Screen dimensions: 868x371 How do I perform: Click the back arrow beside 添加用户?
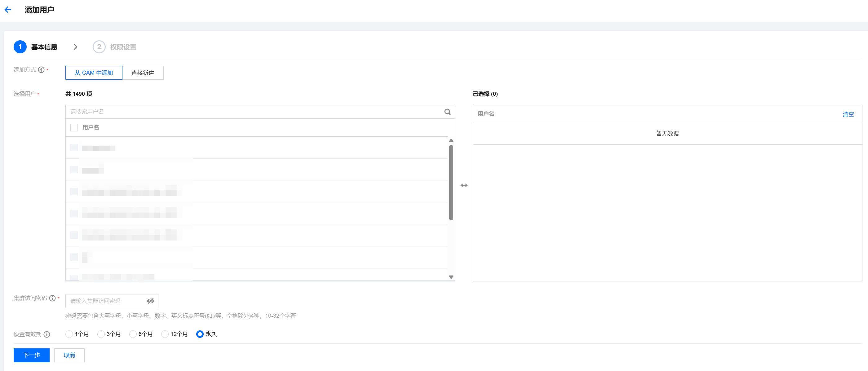click(8, 10)
